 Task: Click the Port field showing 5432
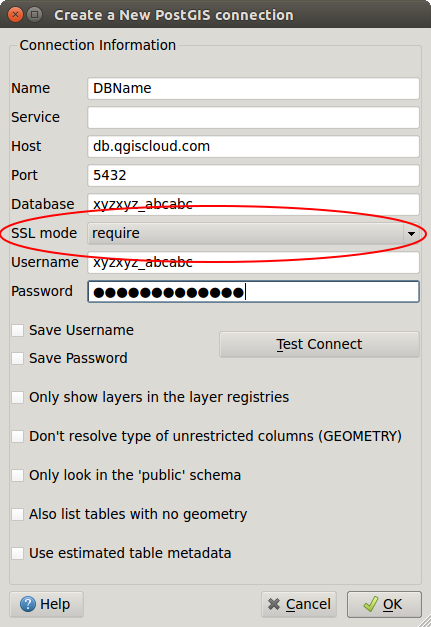pos(253,176)
